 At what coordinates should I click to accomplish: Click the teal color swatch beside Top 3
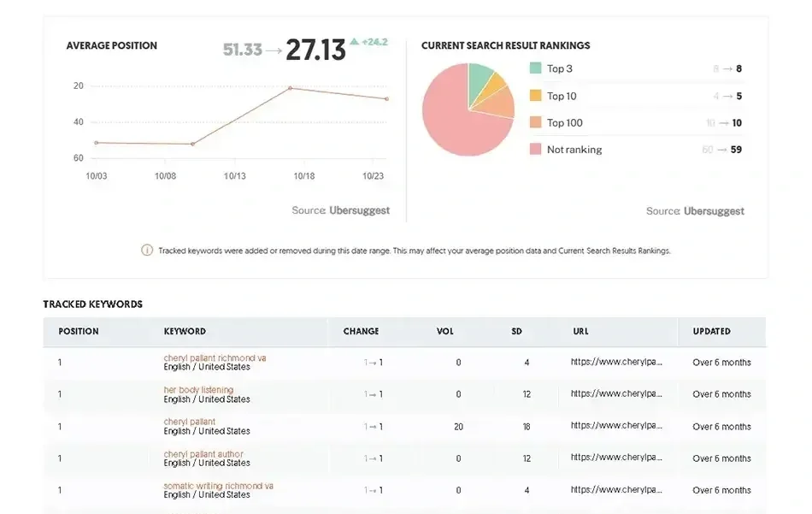[533, 68]
